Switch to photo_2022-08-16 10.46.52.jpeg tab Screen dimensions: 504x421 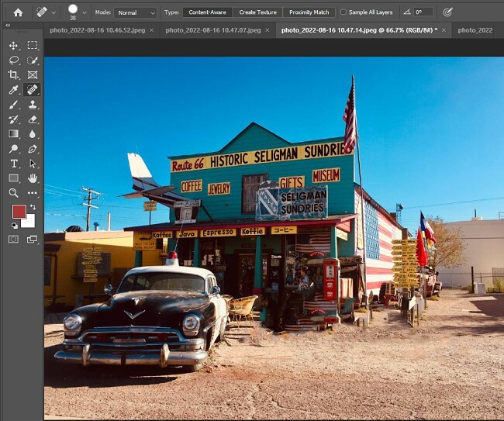click(x=98, y=30)
